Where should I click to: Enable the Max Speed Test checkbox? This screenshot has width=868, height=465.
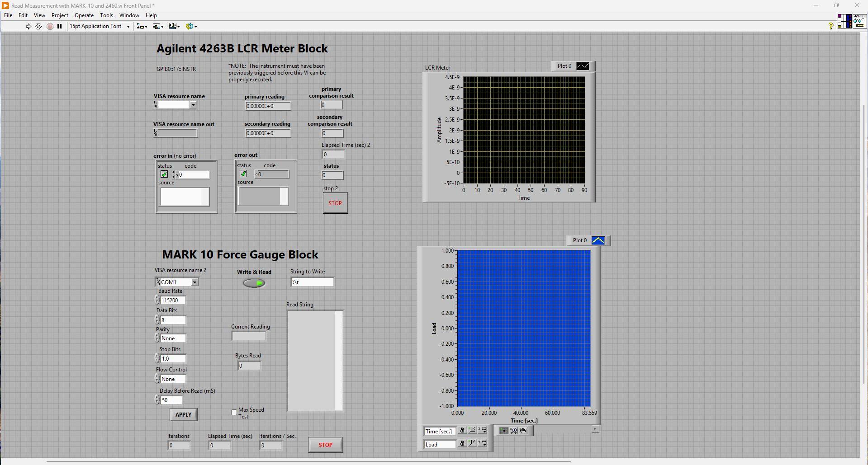pyautogui.click(x=234, y=412)
